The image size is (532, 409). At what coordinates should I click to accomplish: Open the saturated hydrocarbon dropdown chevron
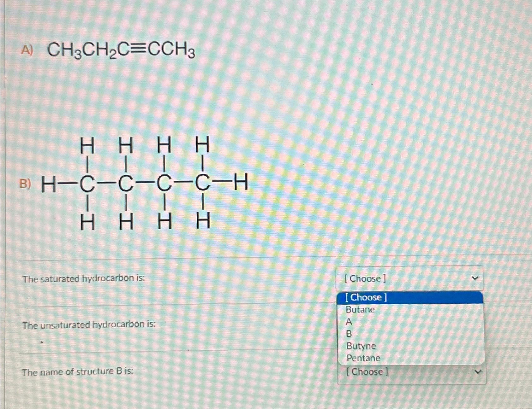[476, 278]
